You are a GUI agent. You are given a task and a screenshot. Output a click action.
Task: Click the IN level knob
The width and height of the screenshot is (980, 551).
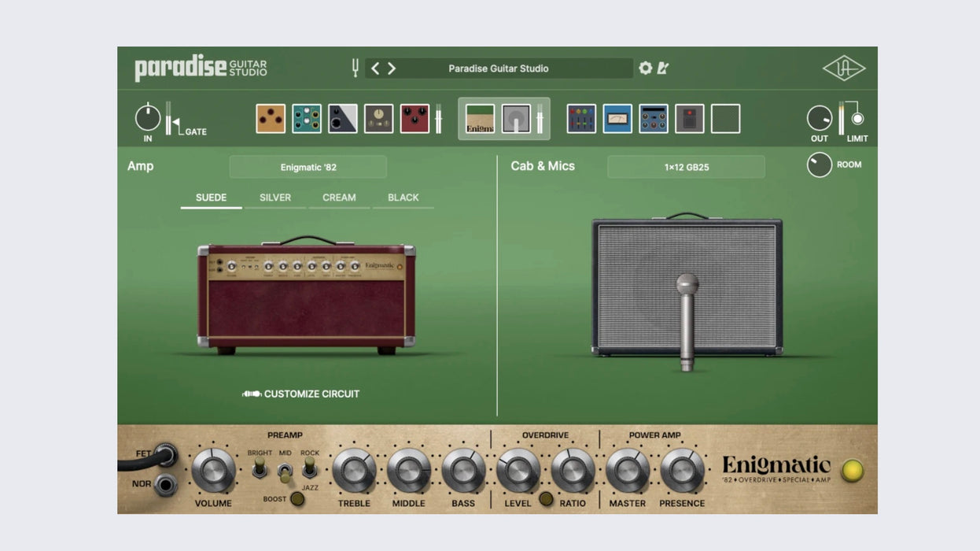coord(148,118)
